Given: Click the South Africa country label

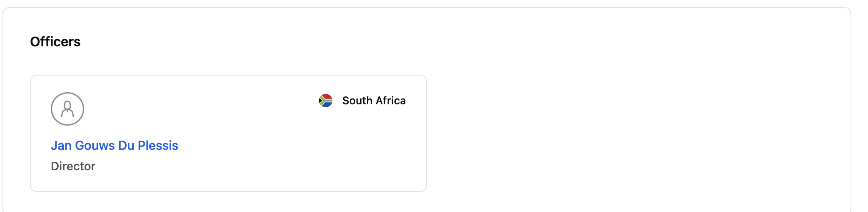Looking at the screenshot, I should point(374,101).
